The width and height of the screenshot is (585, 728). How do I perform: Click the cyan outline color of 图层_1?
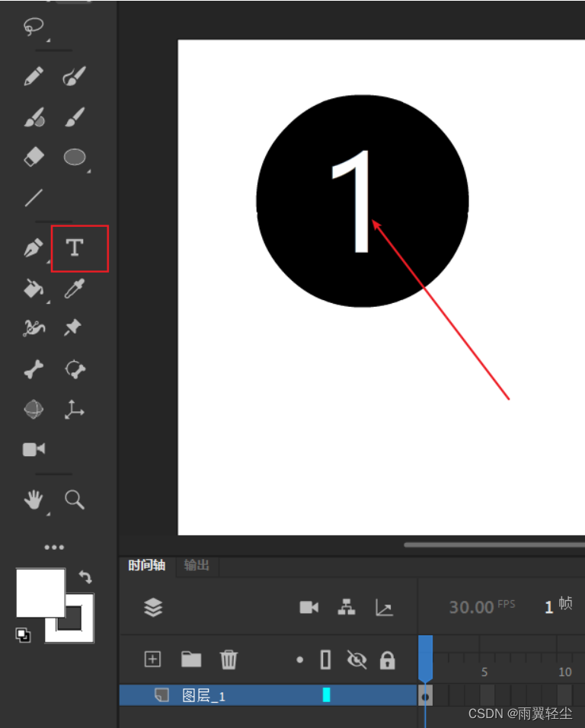[326, 695]
